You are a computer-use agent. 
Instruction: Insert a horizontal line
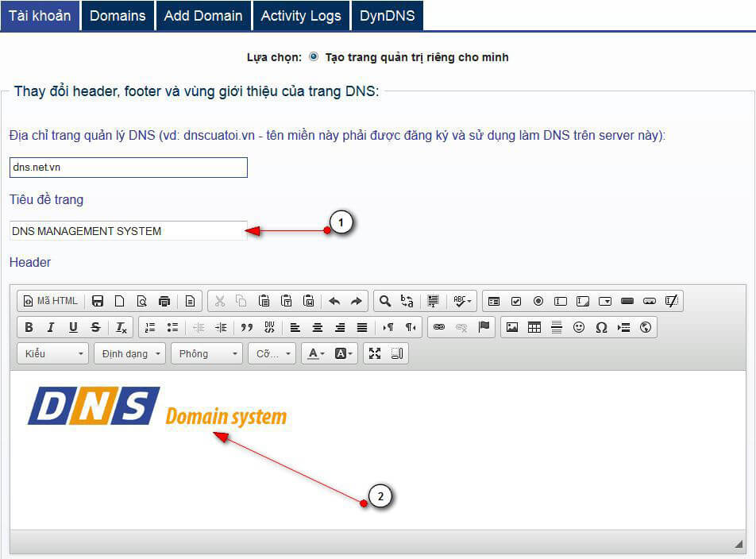(x=557, y=328)
